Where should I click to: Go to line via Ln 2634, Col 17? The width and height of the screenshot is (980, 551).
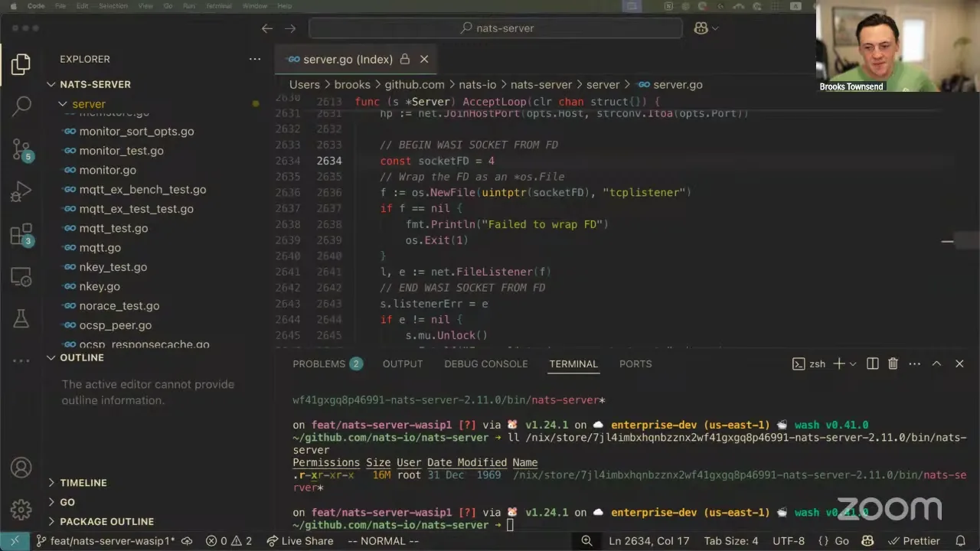pos(649,541)
